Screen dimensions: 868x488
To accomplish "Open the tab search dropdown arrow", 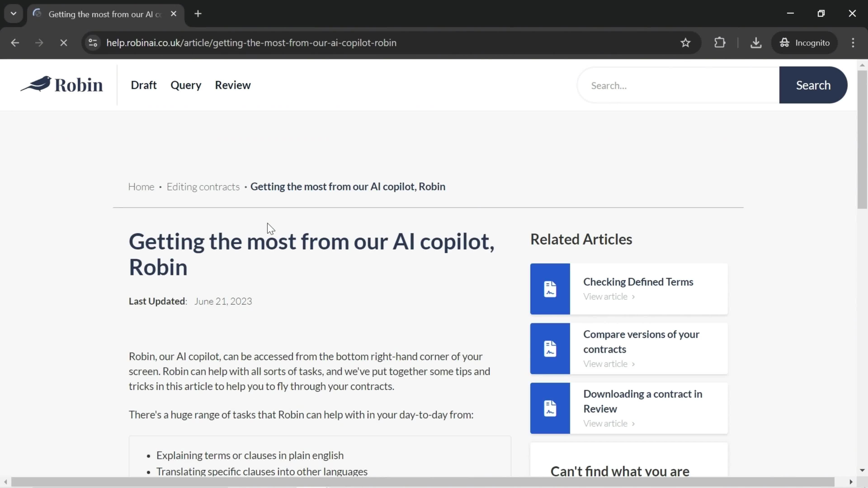I will pos(14,14).
